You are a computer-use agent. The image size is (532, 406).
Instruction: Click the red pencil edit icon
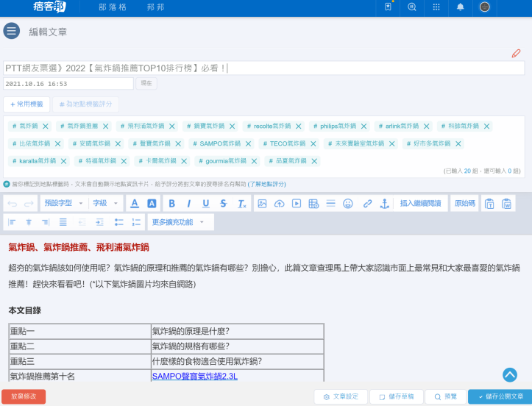pos(516,53)
